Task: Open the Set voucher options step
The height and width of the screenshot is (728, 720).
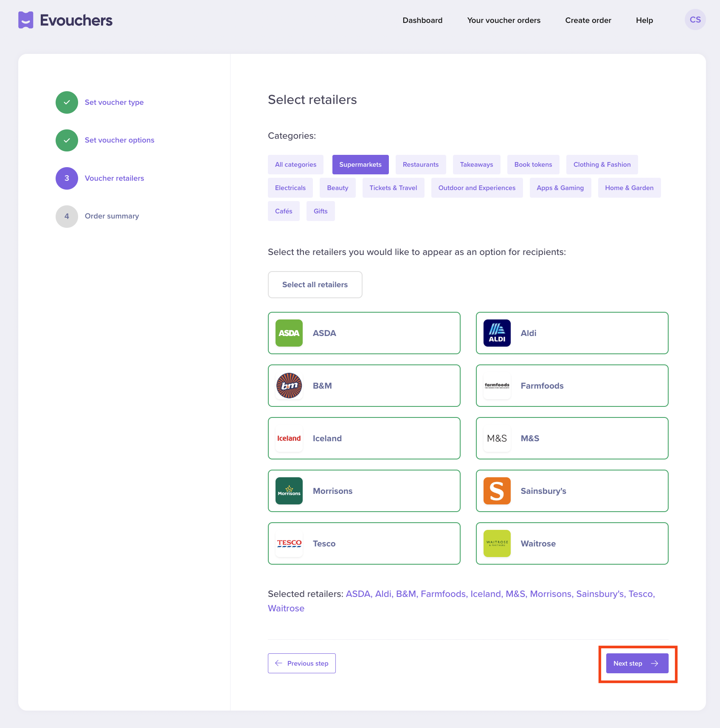Action: tap(119, 140)
